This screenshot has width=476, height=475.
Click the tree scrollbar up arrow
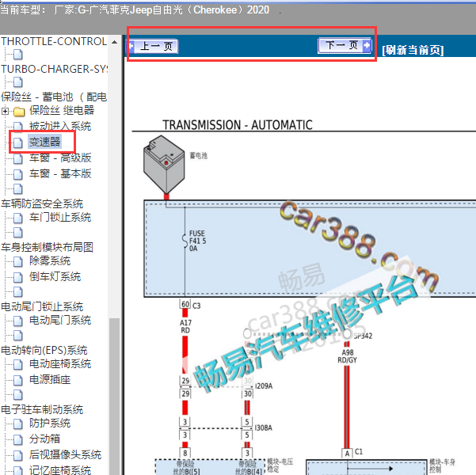114,42
